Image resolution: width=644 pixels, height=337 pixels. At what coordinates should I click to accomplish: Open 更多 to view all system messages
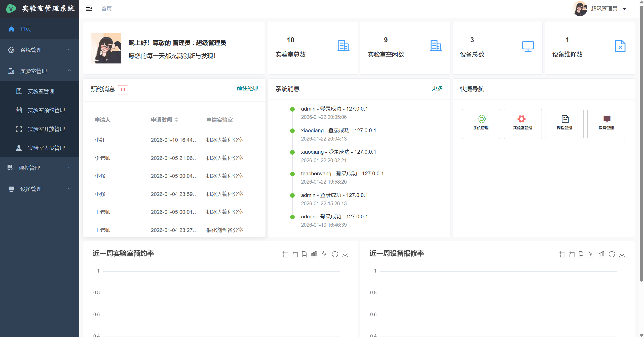(437, 88)
